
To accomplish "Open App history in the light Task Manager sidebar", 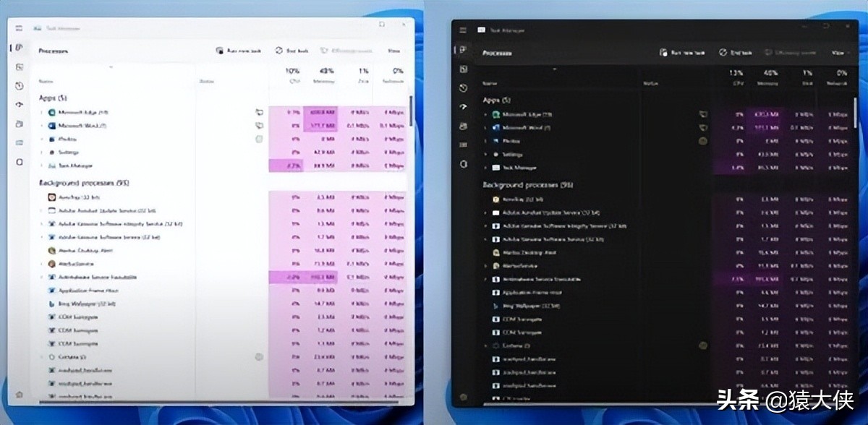I will coord(19,86).
